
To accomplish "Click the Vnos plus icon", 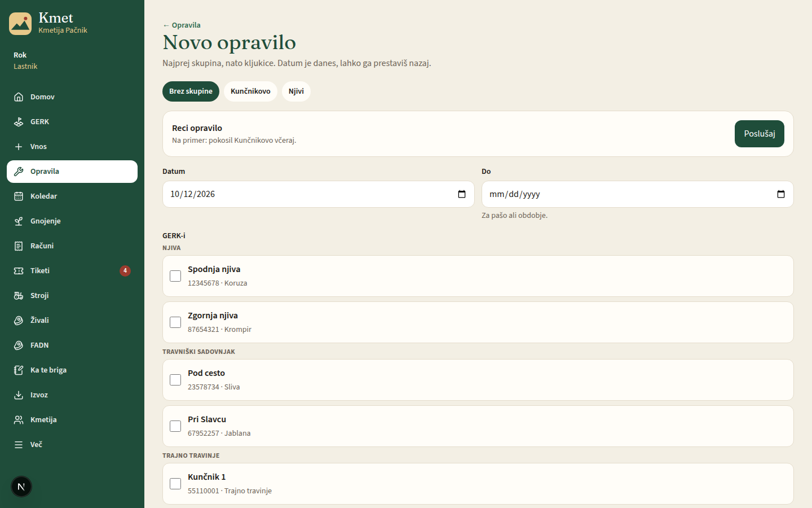I will coord(19,147).
